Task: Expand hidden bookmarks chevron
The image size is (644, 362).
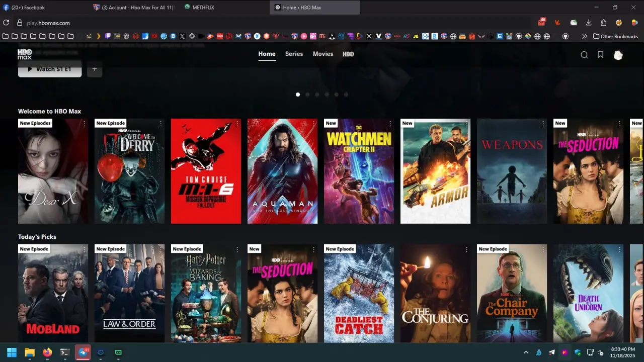Action: (584, 36)
